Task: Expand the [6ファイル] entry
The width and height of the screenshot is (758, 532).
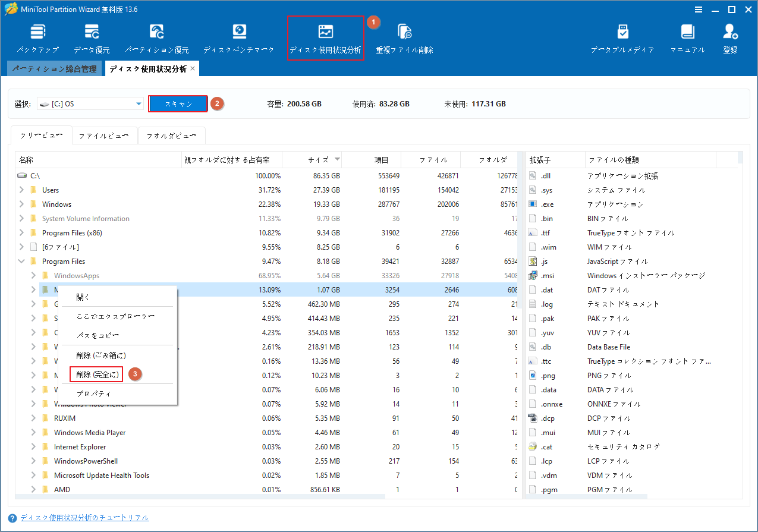Action: click(22, 247)
